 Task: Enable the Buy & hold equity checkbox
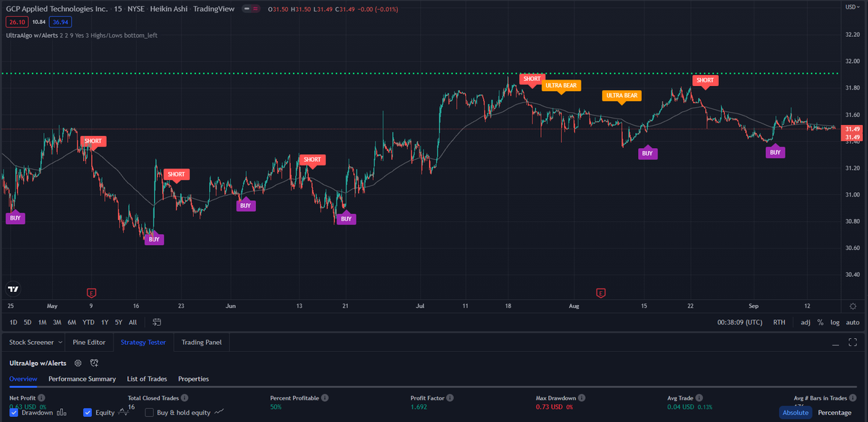(149, 413)
